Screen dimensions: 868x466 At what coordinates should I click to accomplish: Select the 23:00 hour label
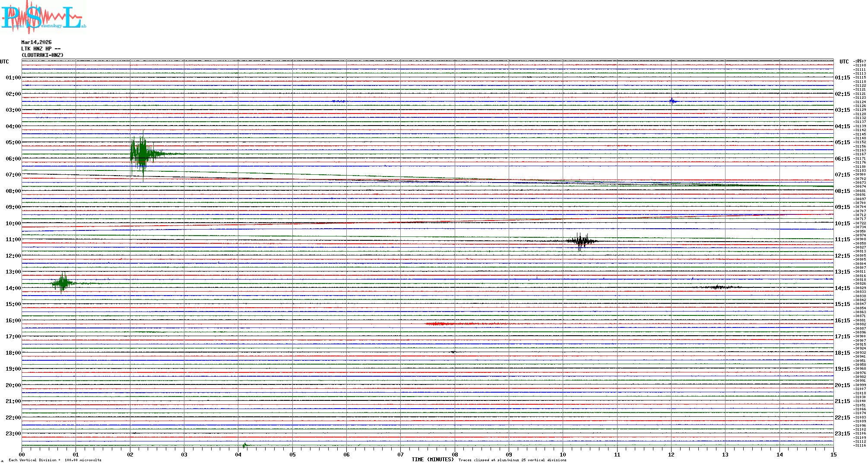click(x=13, y=434)
